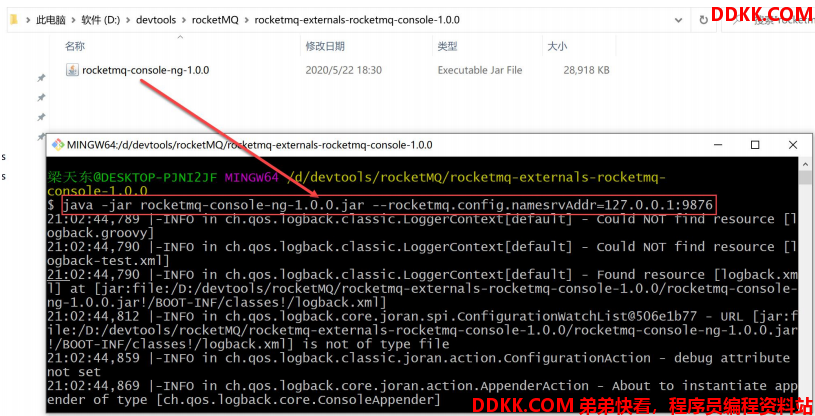This screenshot has height=416, width=815.
Task: Click the jar file icon for rocketmq-console-ng-1.0.0
Action: [x=72, y=70]
